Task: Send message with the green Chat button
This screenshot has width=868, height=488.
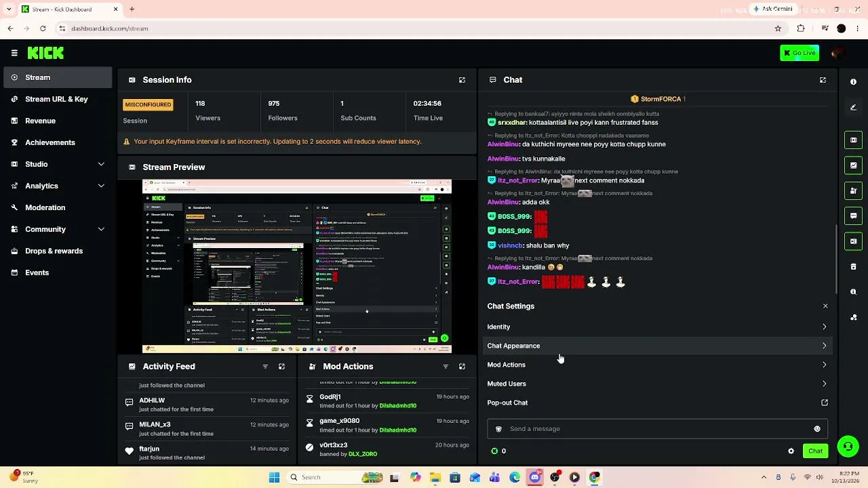Action: [x=815, y=451]
